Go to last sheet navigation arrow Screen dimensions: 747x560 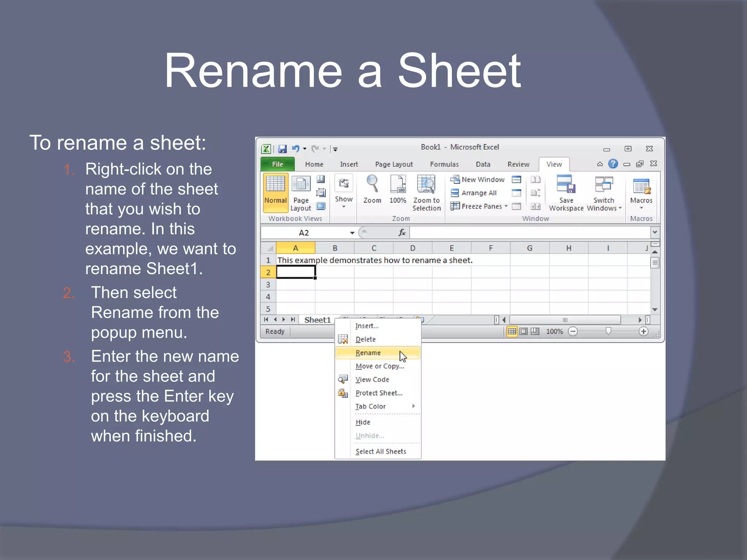point(293,320)
